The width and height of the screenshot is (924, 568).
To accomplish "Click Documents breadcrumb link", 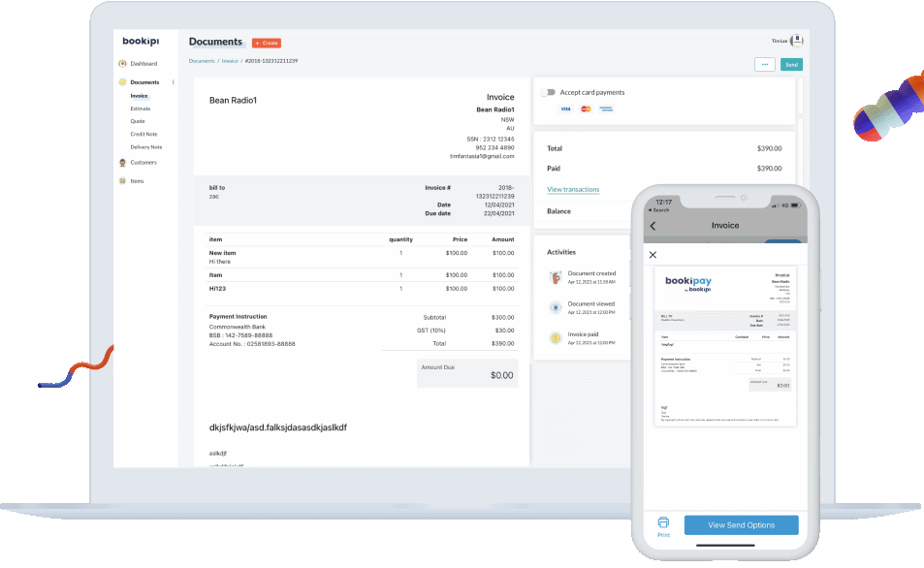I will coord(202,61).
